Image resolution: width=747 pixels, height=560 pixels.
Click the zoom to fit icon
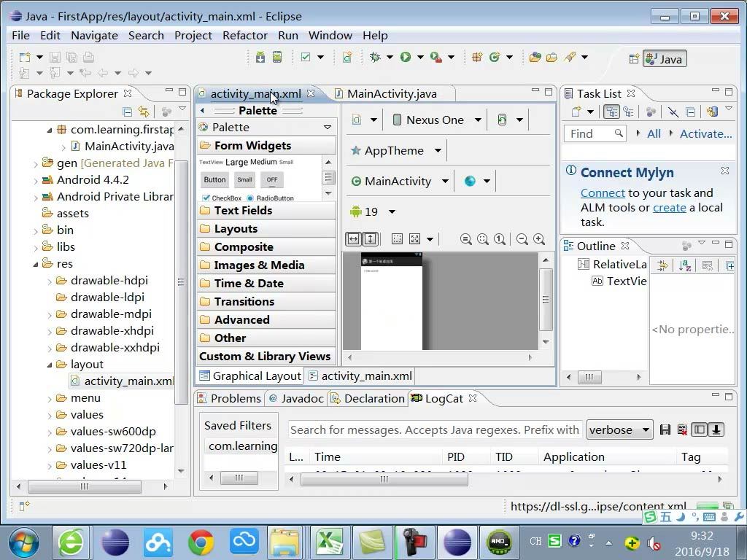click(x=483, y=239)
